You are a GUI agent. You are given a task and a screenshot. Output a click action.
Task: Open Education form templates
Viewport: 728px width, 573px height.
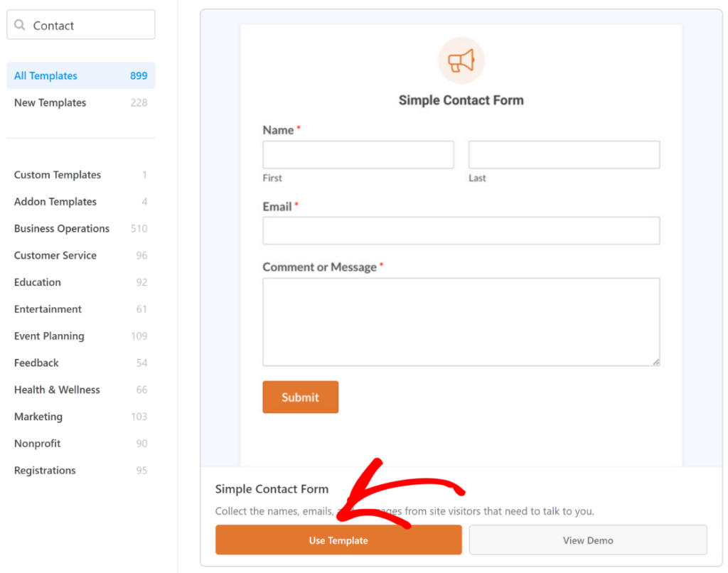37,282
